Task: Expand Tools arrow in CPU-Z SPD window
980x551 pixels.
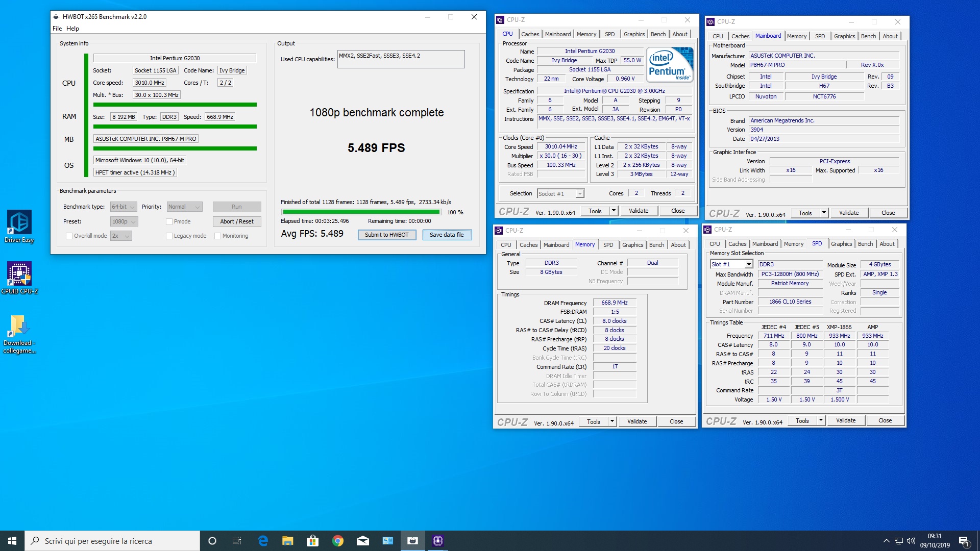Action: 821,420
